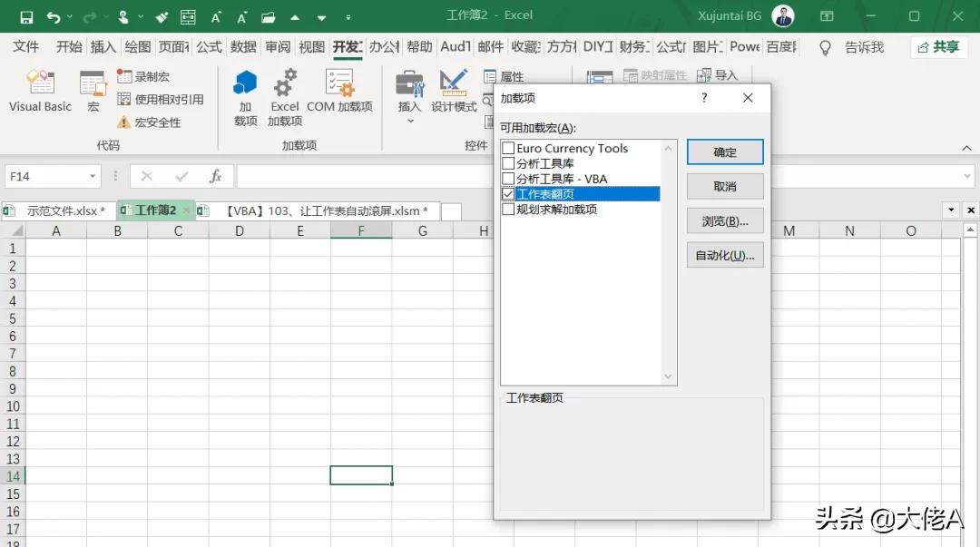The height and width of the screenshot is (547, 980).
Task: Open Macro Security (宏安全性)
Action: coord(150,122)
